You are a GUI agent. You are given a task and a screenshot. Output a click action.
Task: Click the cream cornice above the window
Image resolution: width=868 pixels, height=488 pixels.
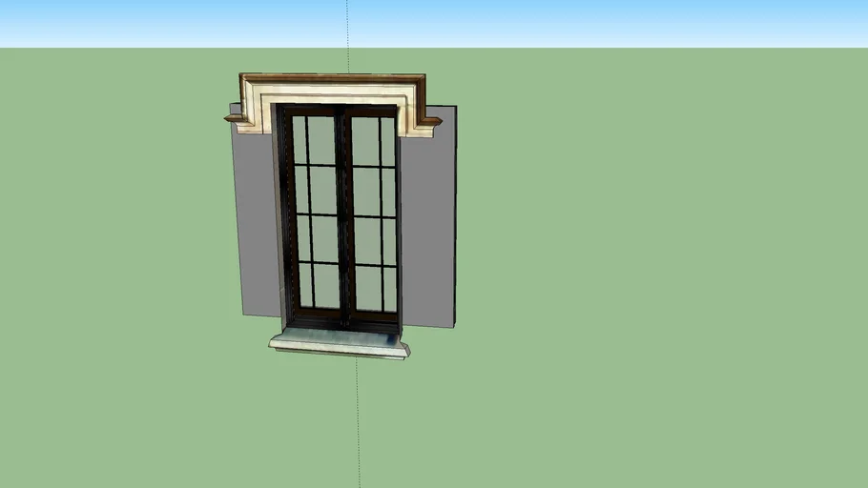coord(334,93)
